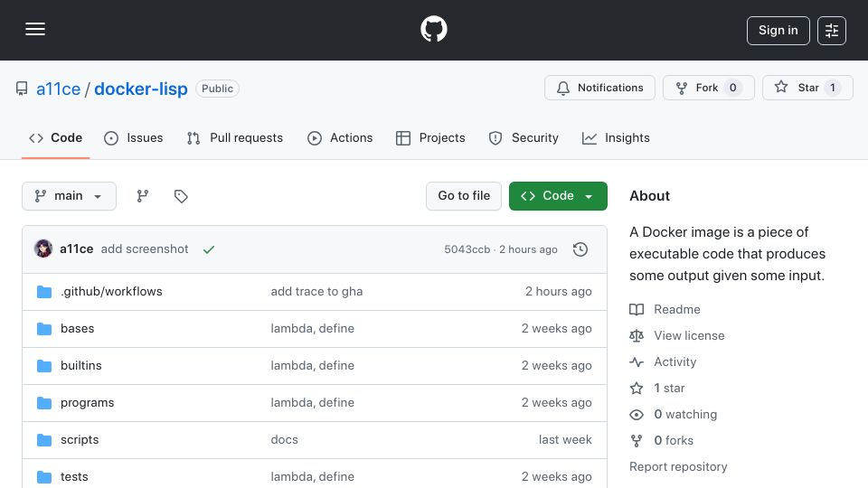Click the .github/workflows folder icon
This screenshot has width=868, height=488.
(44, 292)
